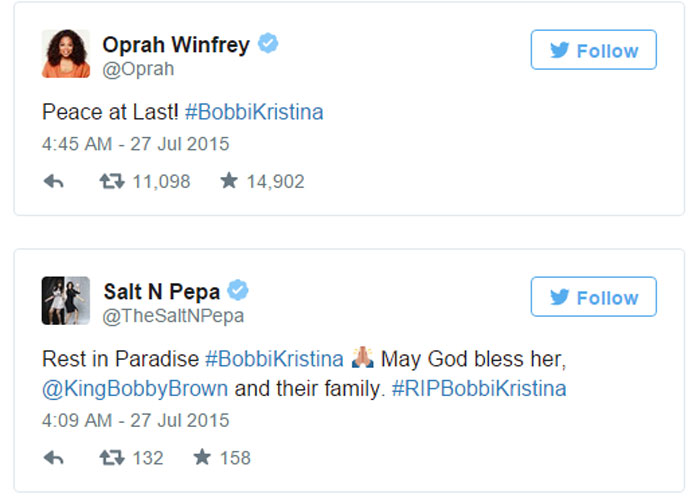Image resolution: width=700 pixels, height=502 pixels.
Task: Reply to Oprah Winfrey's tweet
Action: pyautogui.click(x=54, y=182)
